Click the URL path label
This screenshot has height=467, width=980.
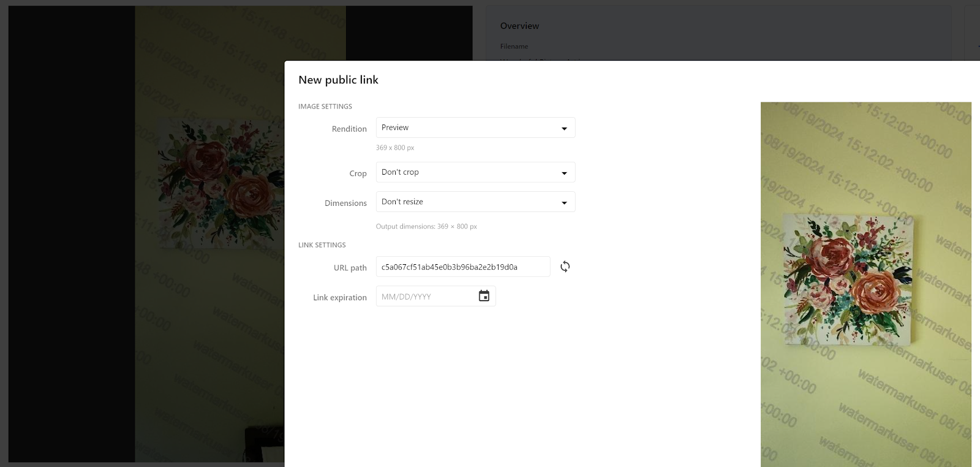click(350, 268)
